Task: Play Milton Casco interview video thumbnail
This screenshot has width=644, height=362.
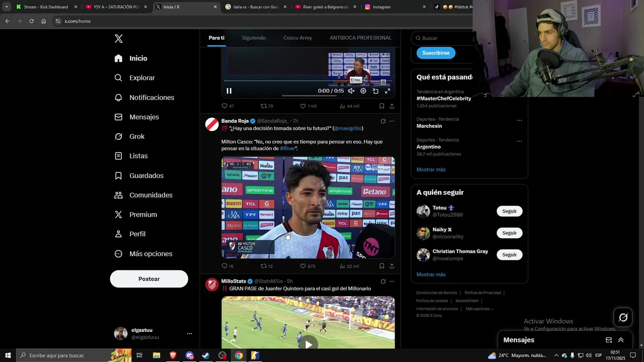Action: (308, 207)
